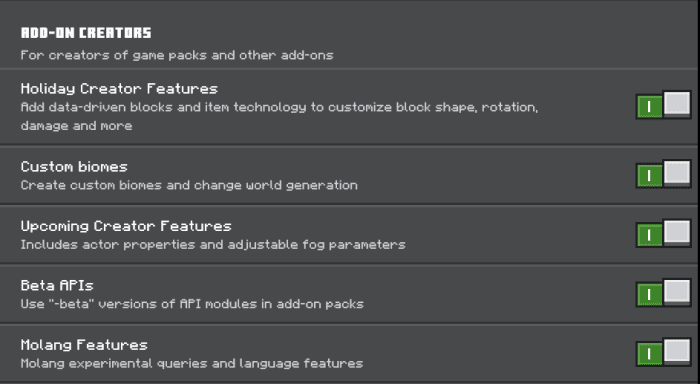Screen dimensions: 700x384
Task: Click the data-driven blocks description text
Action: coord(279,117)
